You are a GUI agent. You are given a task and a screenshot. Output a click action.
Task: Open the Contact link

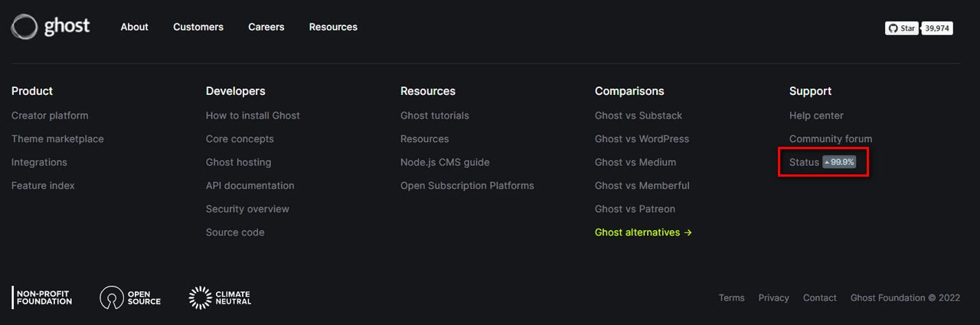point(819,297)
